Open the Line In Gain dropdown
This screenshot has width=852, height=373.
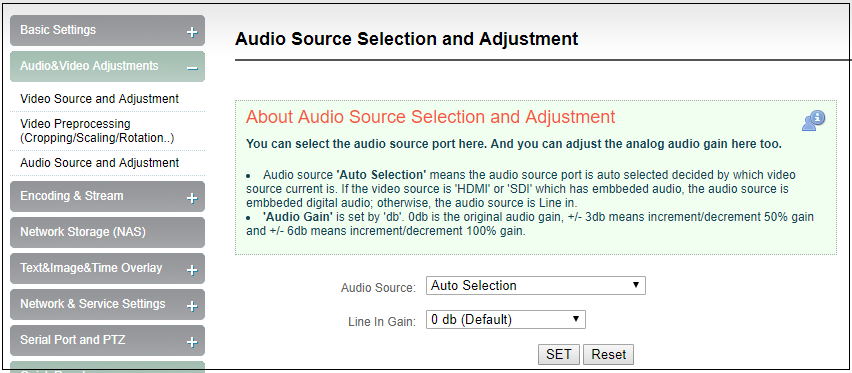pyautogui.click(x=505, y=320)
